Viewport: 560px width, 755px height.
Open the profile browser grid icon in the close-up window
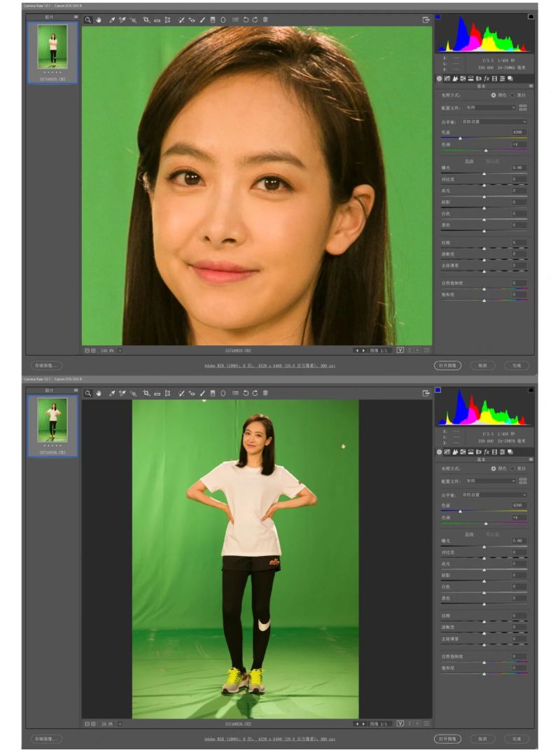523,107
